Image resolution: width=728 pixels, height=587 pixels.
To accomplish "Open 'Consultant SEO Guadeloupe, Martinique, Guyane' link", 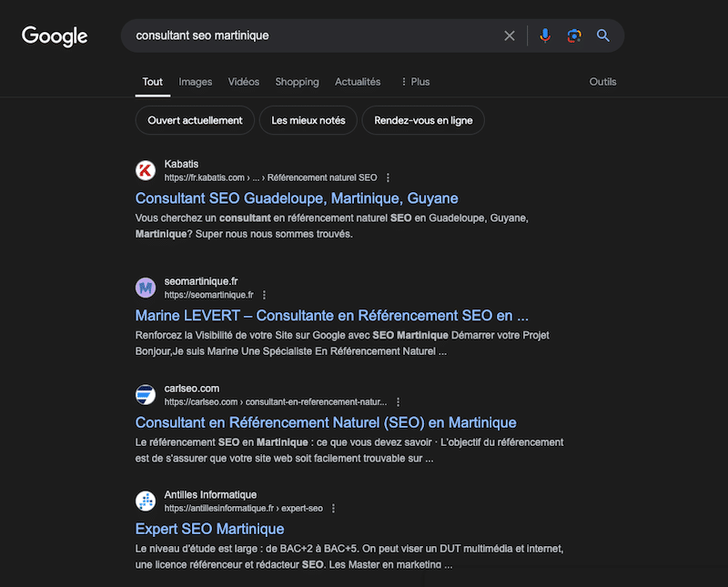I will [x=297, y=197].
